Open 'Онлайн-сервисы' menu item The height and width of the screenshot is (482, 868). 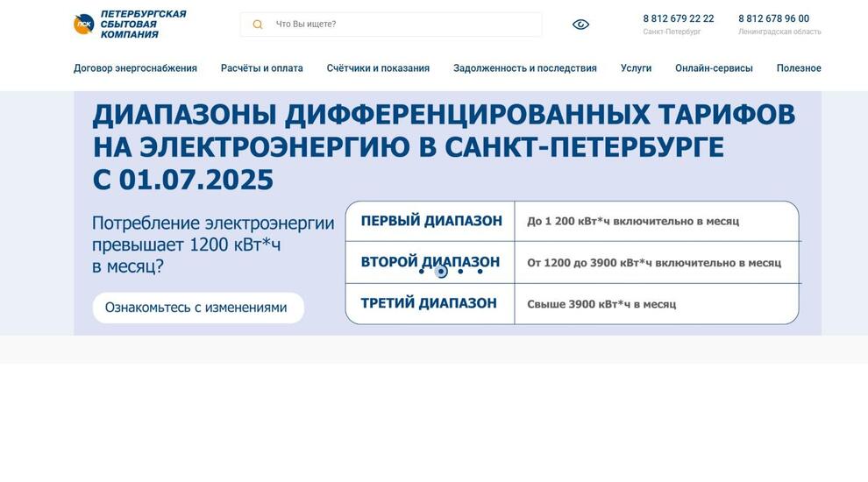[x=714, y=68]
